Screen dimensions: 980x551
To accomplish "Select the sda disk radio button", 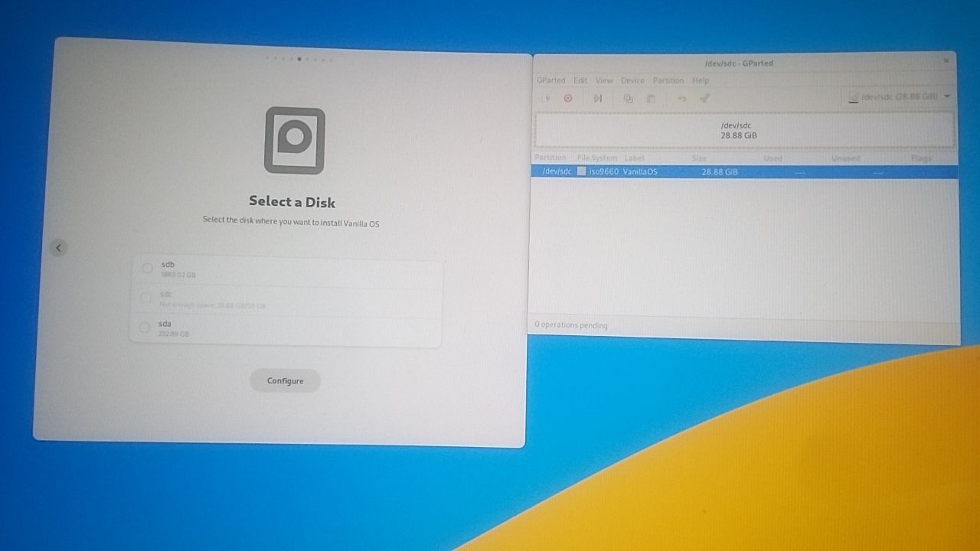I will [x=144, y=328].
